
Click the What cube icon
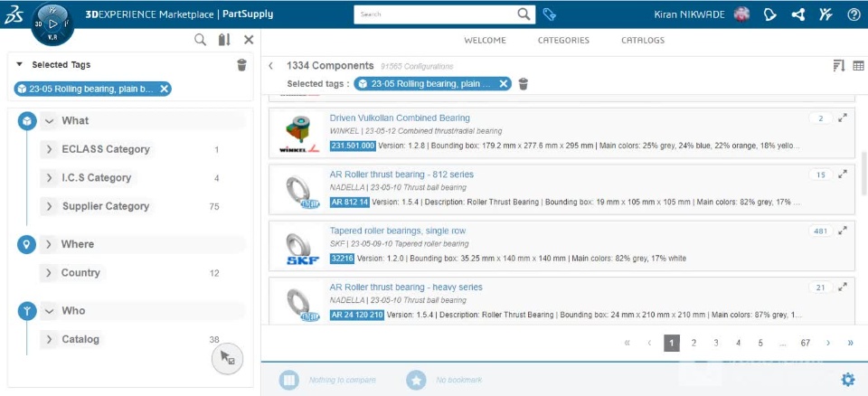pos(27,121)
